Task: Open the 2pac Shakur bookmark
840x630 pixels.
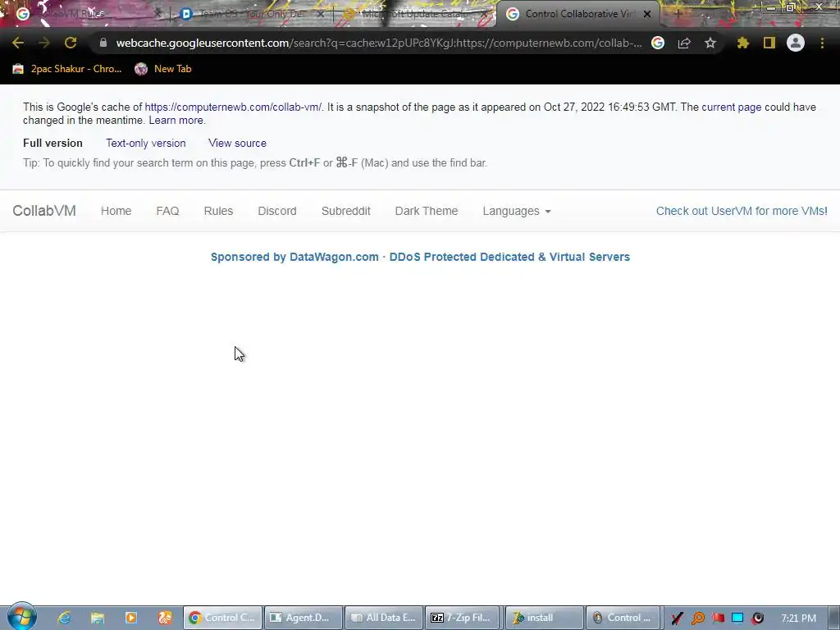Action: tap(67, 69)
